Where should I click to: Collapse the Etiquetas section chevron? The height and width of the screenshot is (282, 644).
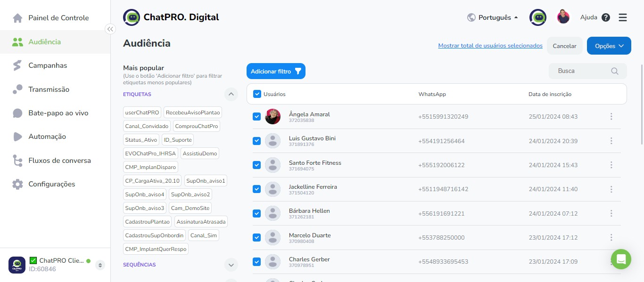click(x=231, y=94)
